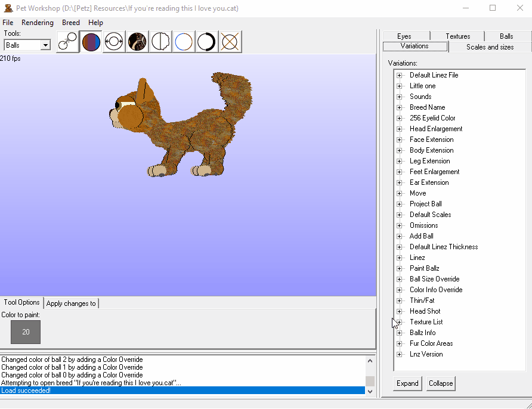
Task: Select the Feet Enlargement tree item
Action: point(434,172)
